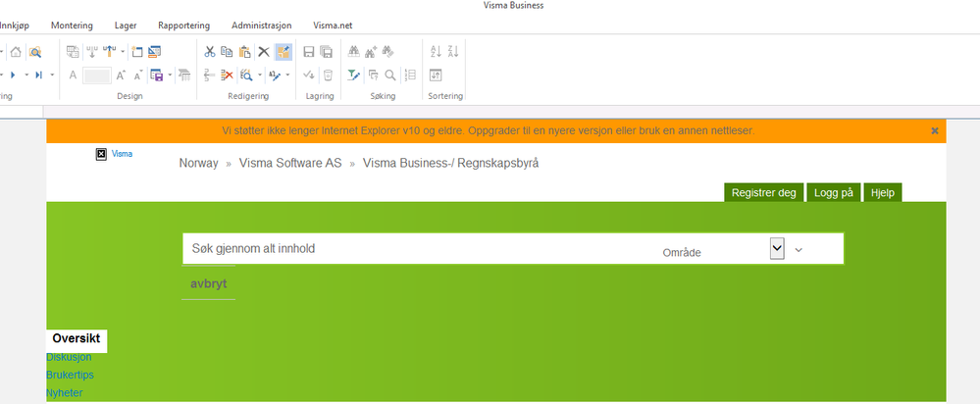
Task: Open the Lager menu tab
Action: [x=126, y=25]
